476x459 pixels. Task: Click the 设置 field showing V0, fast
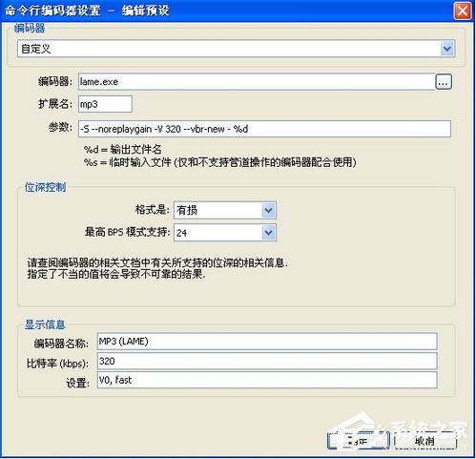267,380
